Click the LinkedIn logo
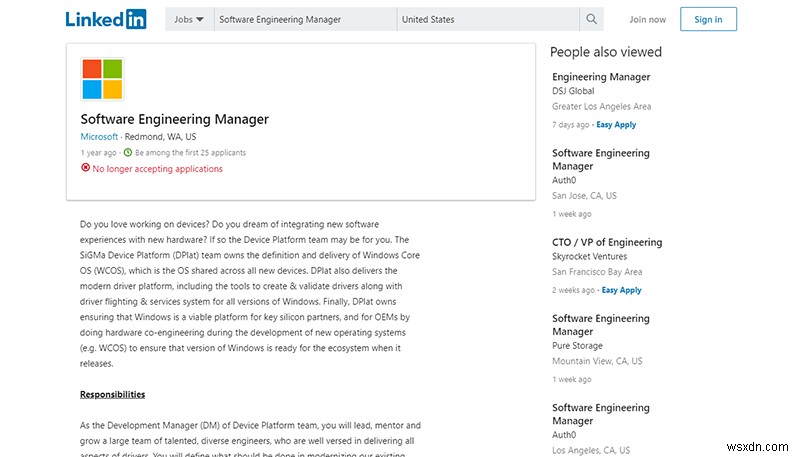Screen dimensions: 800x457 click(106, 19)
